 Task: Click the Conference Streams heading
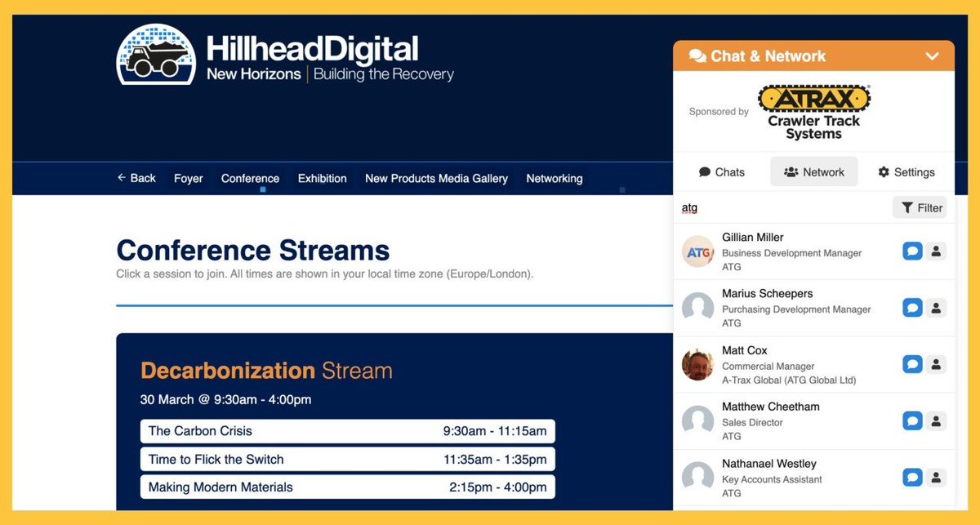(253, 250)
